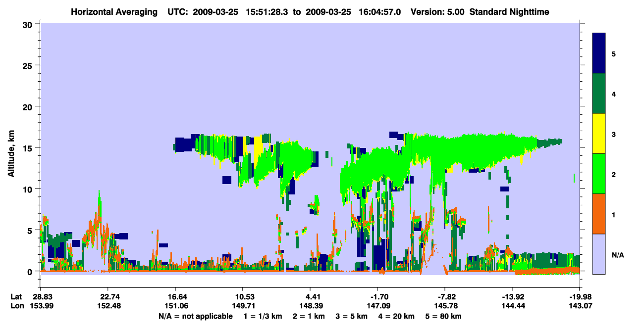644x330 pixels.
Task: Click the orange color bar segment 1
Action: pyautogui.click(x=599, y=214)
